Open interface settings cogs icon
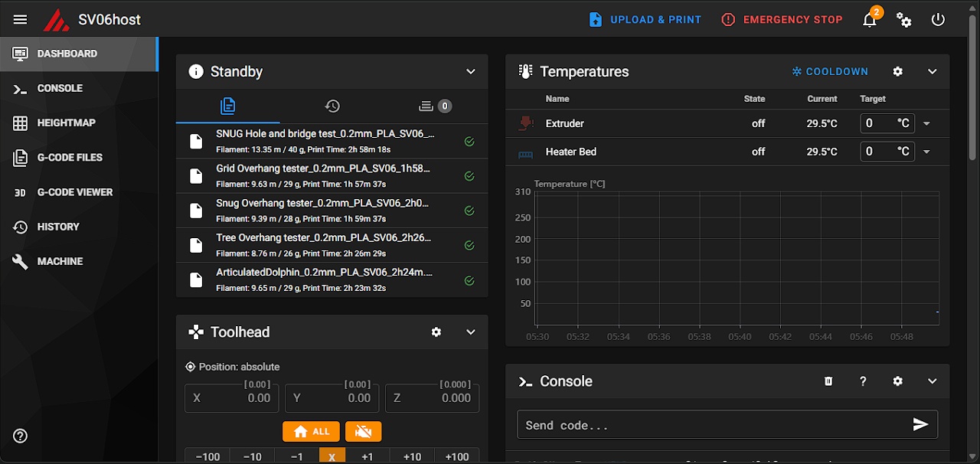Image resolution: width=980 pixels, height=464 pixels. (904, 20)
